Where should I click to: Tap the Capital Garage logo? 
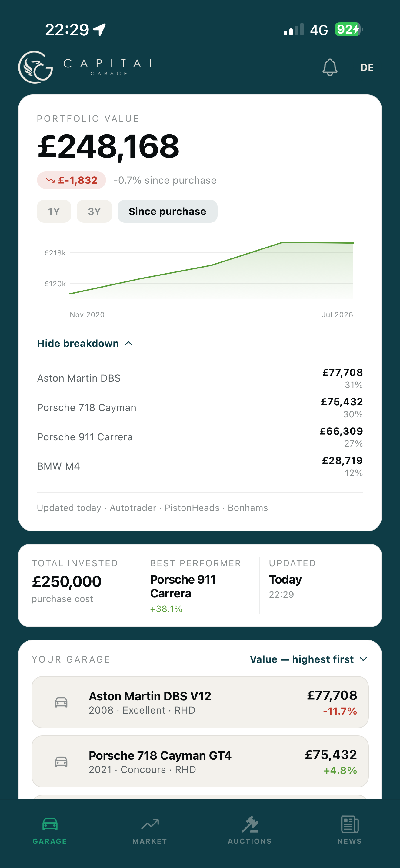tap(86, 67)
